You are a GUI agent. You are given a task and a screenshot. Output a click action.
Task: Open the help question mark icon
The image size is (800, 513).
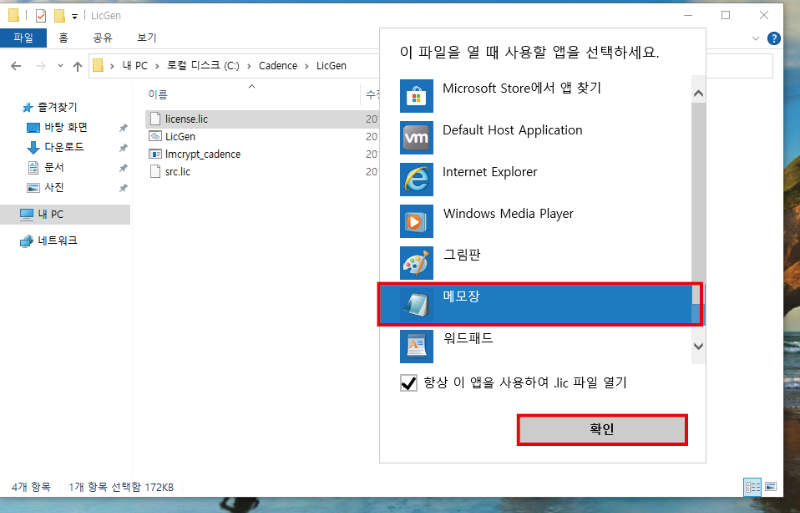(x=773, y=38)
